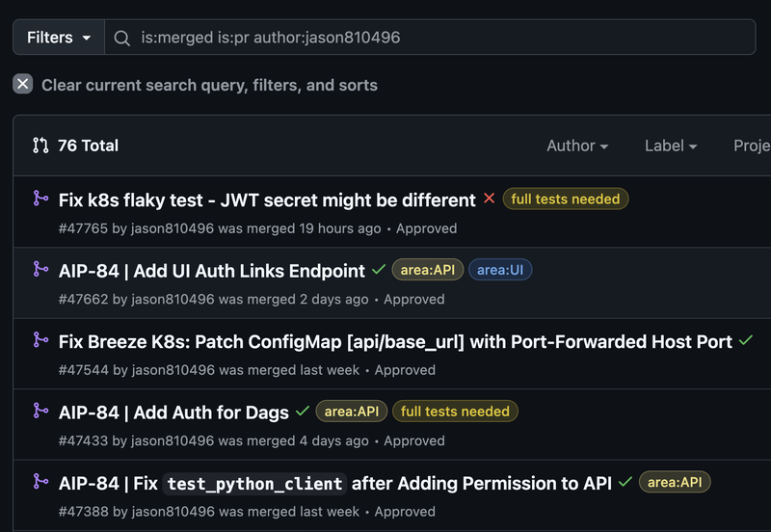
Task: Click author jason810496 on PR #47544
Action: pos(173,370)
